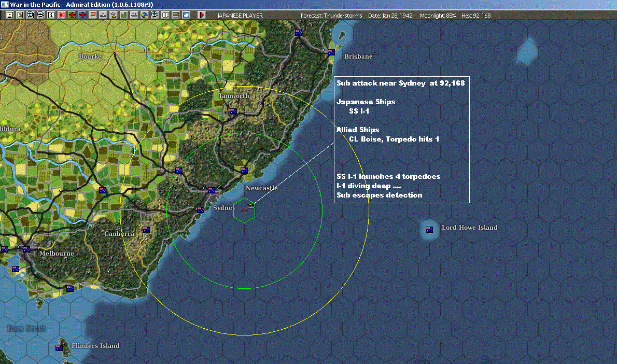Click the Bourke map label
This screenshot has width=617, height=364.
[90, 57]
